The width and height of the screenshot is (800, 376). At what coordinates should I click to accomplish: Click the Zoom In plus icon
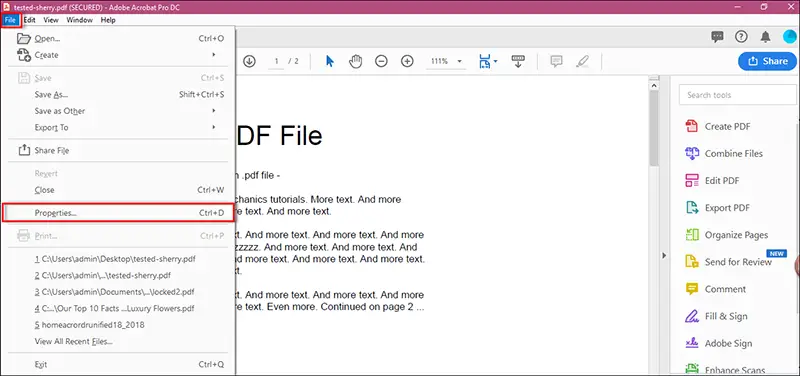click(x=407, y=61)
